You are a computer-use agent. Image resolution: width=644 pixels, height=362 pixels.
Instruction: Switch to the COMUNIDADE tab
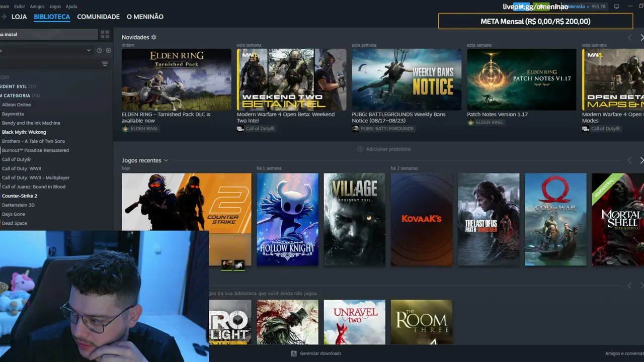[x=98, y=17]
